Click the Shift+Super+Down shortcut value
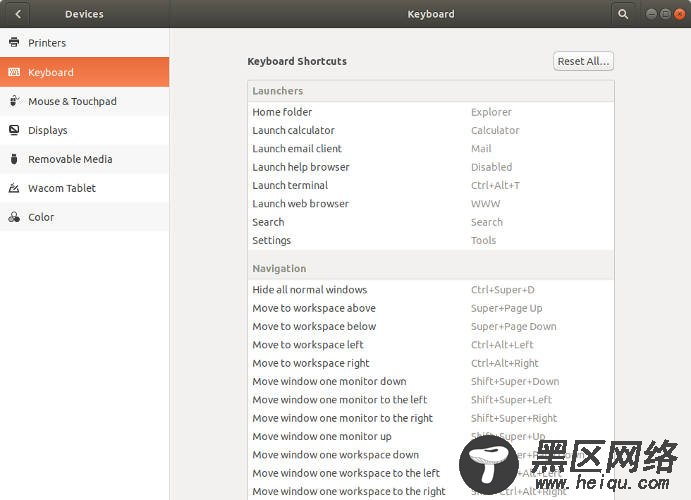 point(515,381)
